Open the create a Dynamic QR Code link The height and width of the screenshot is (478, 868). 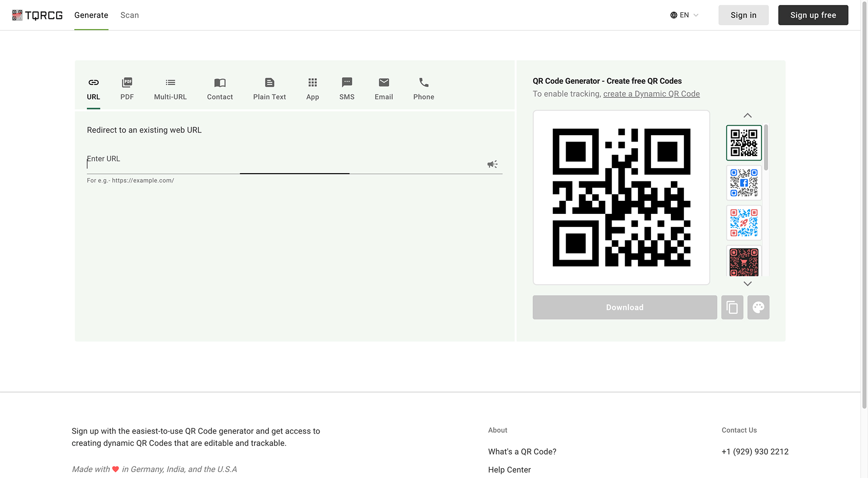[x=651, y=94]
